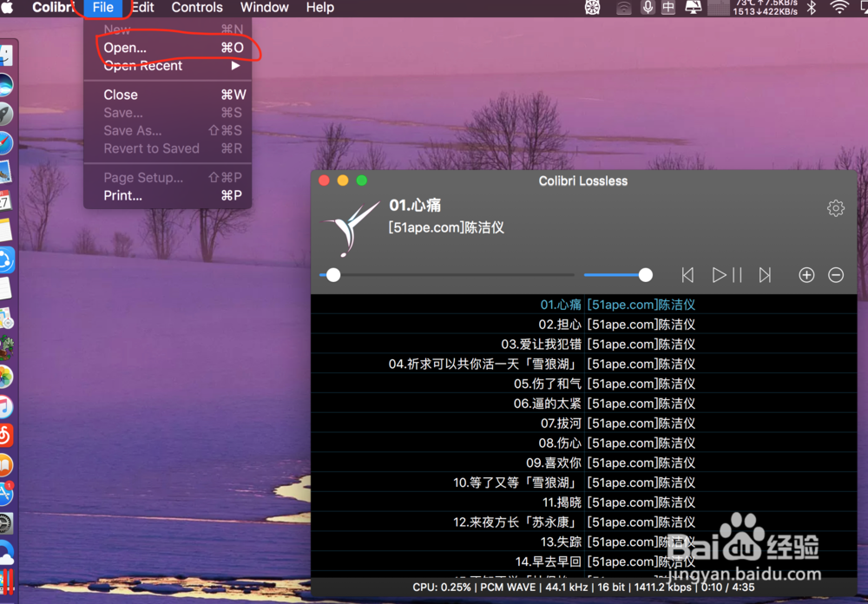Image resolution: width=868 pixels, height=604 pixels.
Task: Expand the Open Recent submenu
Action: [x=141, y=65]
